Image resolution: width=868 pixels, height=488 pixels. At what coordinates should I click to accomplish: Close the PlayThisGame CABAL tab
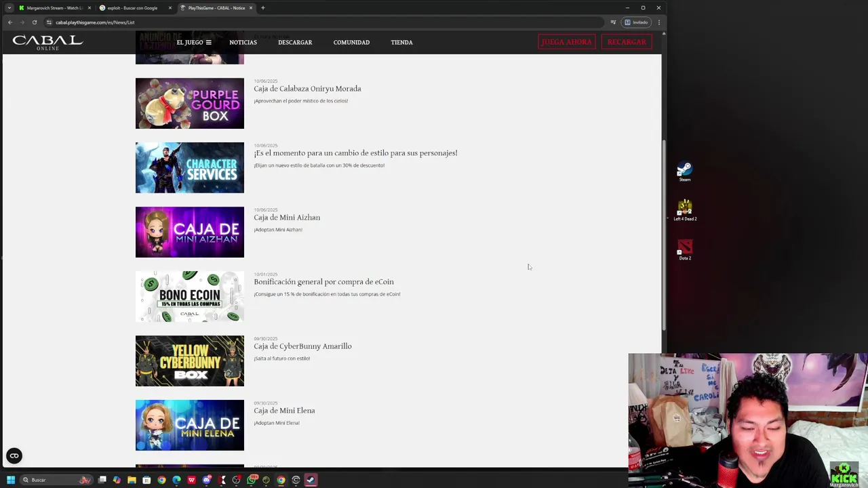(251, 8)
